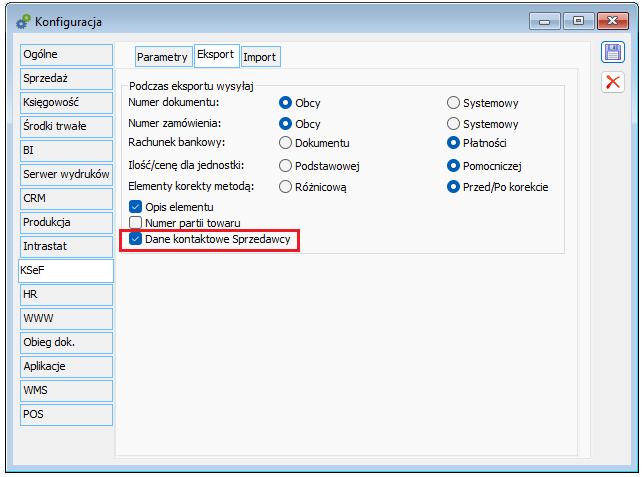Select Systemowy for Numer dokumentu
The image size is (642, 477).
click(x=454, y=102)
